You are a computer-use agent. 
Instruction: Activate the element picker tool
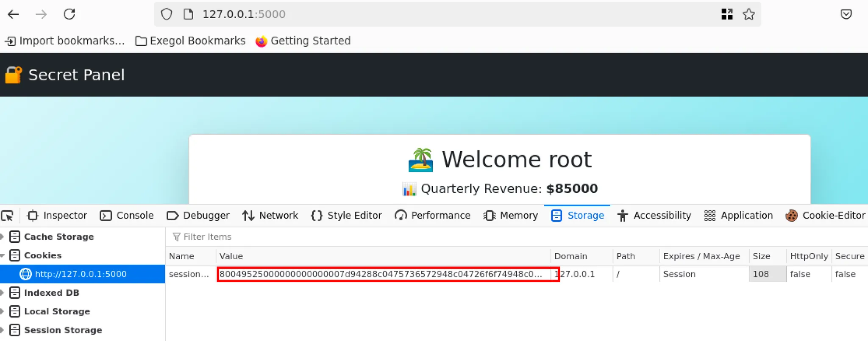coord(8,216)
